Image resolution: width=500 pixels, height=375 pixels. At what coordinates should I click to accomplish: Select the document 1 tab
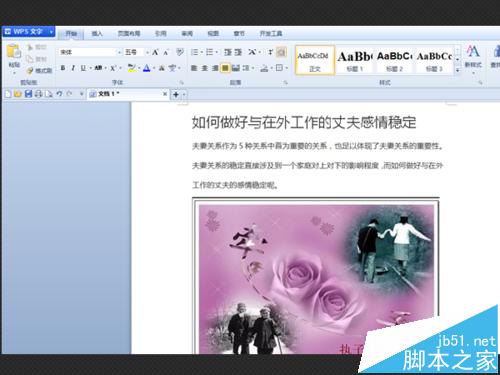click(x=128, y=94)
